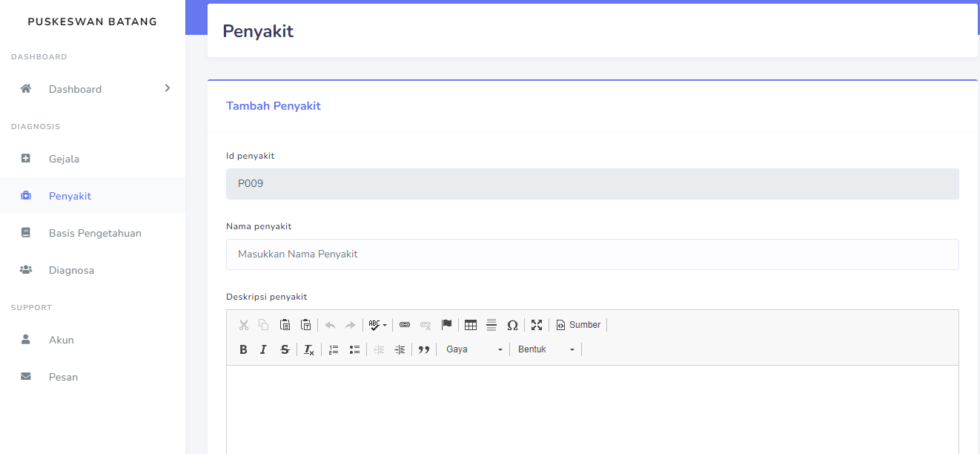Maximize the description editor
This screenshot has width=980, height=454.
pos(537,324)
